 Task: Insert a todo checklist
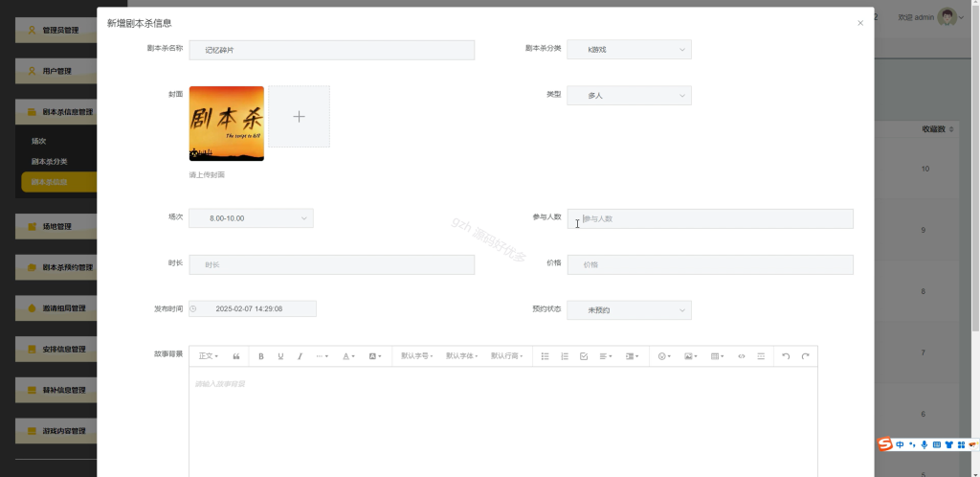click(584, 356)
